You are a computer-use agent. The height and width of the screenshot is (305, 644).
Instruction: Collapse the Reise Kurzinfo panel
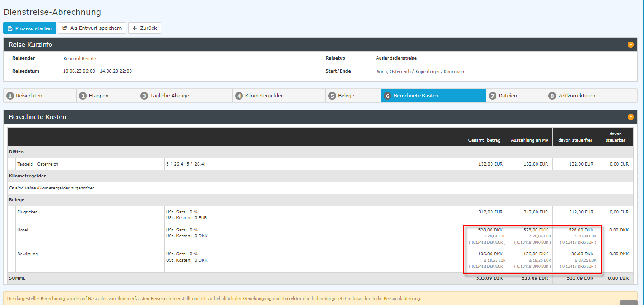click(630, 45)
